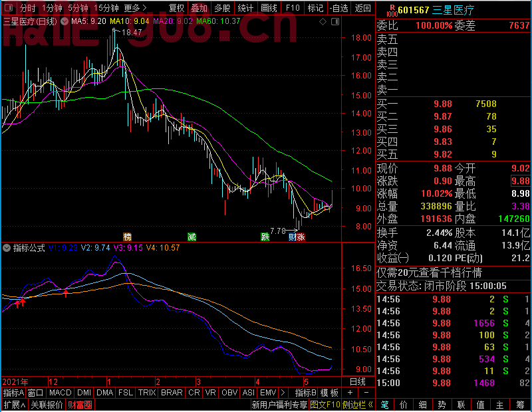Open the 模板 template menu
532x412 pixels.
[x=329, y=393]
